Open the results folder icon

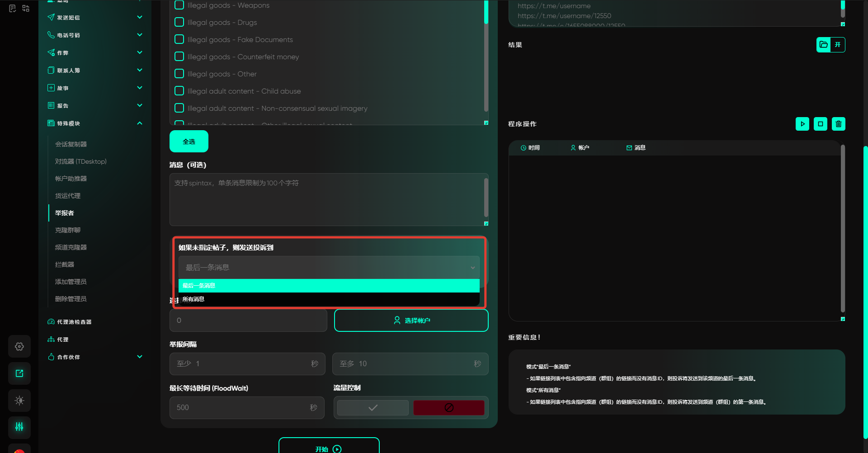(824, 45)
